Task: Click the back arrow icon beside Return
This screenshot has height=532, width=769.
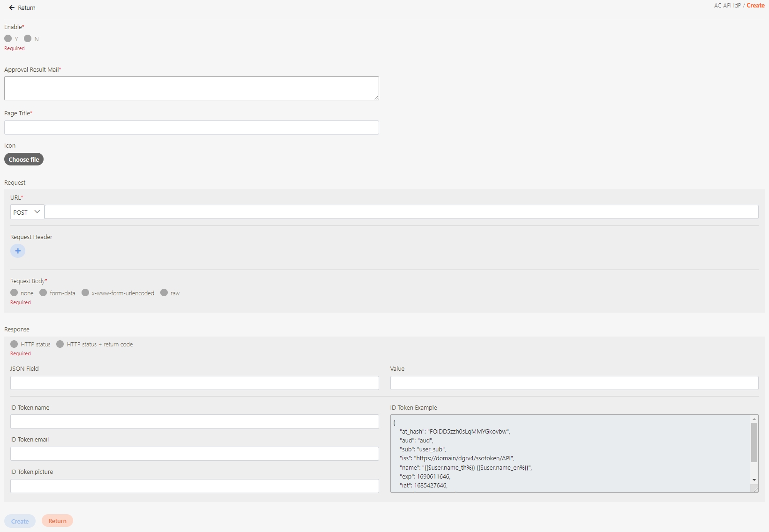Action: click(12, 8)
